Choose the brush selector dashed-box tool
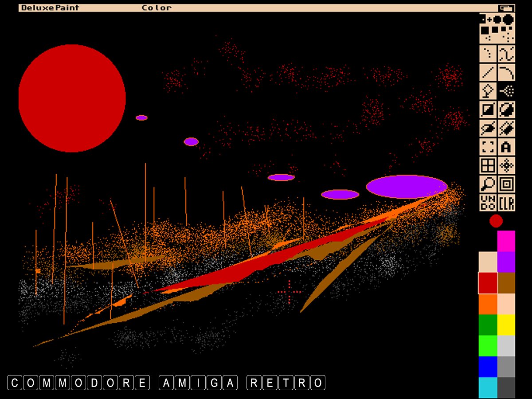Viewport: 532px width, 399px height. point(488,147)
